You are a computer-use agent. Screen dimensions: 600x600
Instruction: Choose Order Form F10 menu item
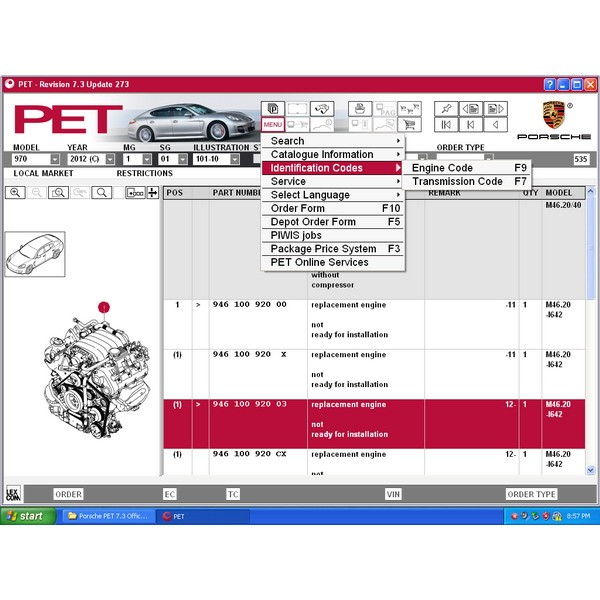[332, 208]
